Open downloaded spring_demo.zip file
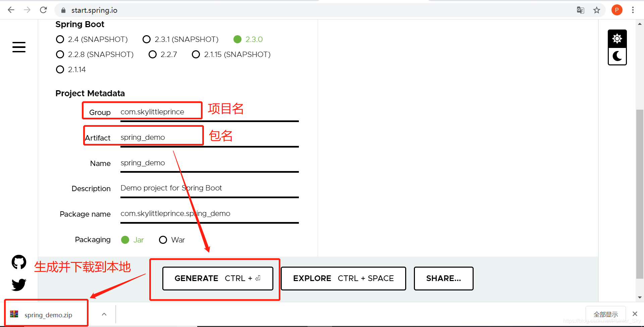This screenshot has height=327, width=644. click(x=46, y=315)
